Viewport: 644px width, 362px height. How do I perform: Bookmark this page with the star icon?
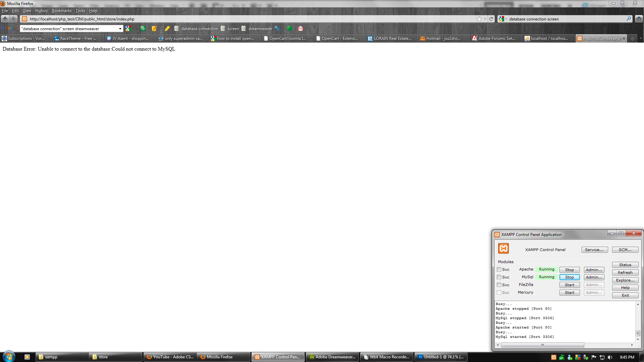pyautogui.click(x=479, y=19)
